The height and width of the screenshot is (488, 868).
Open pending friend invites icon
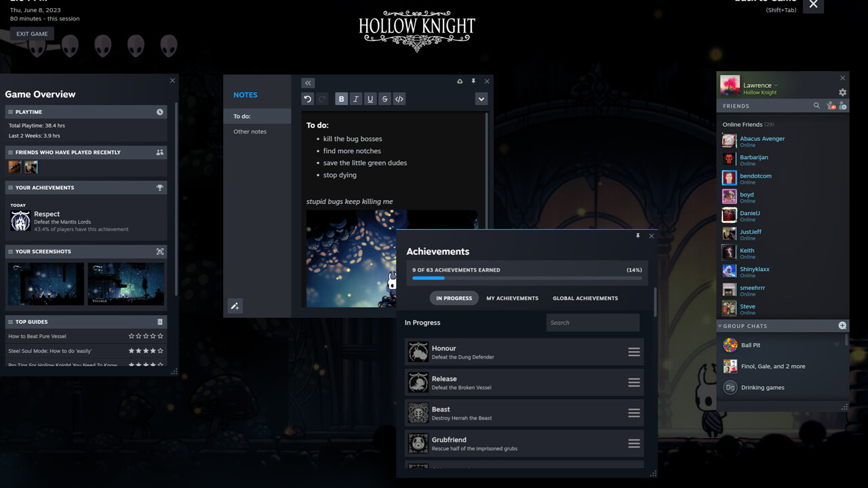pos(831,106)
